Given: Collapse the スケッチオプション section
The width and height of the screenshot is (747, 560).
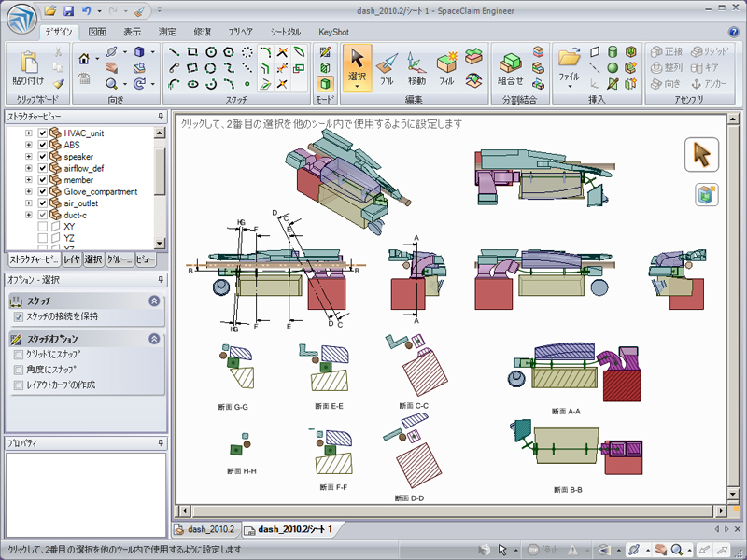Looking at the screenshot, I should coord(154,339).
